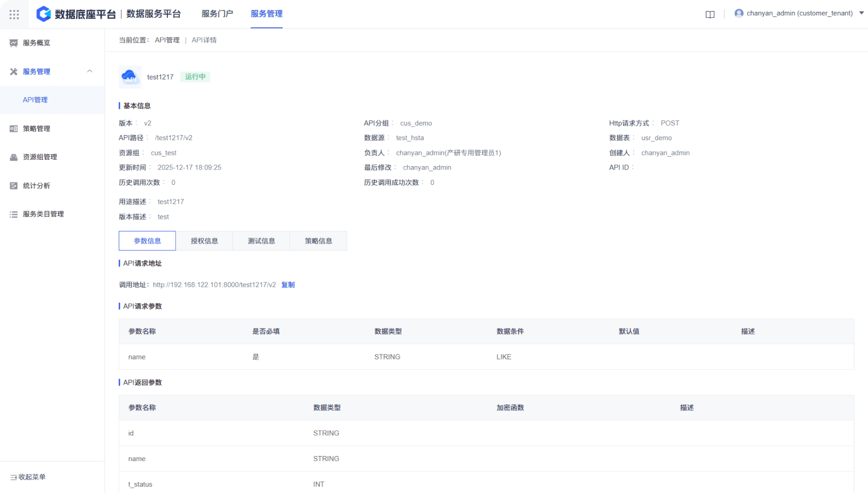
Task: Open 统计分析 in the sidebar
Action: pos(36,186)
